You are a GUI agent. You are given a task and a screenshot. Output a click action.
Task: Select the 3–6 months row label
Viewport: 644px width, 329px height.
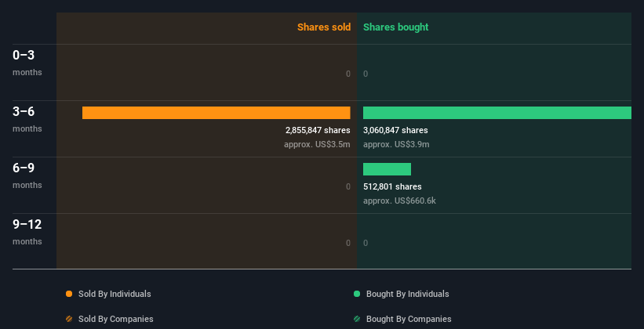pos(27,119)
